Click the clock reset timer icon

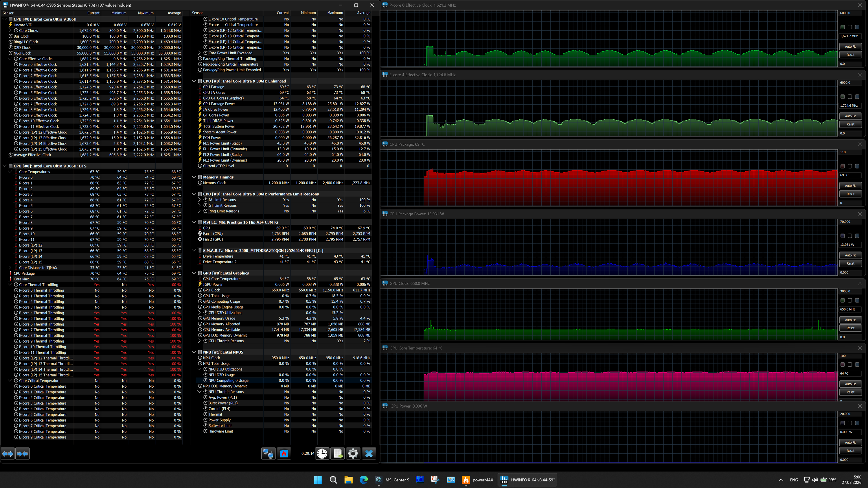tap(322, 454)
